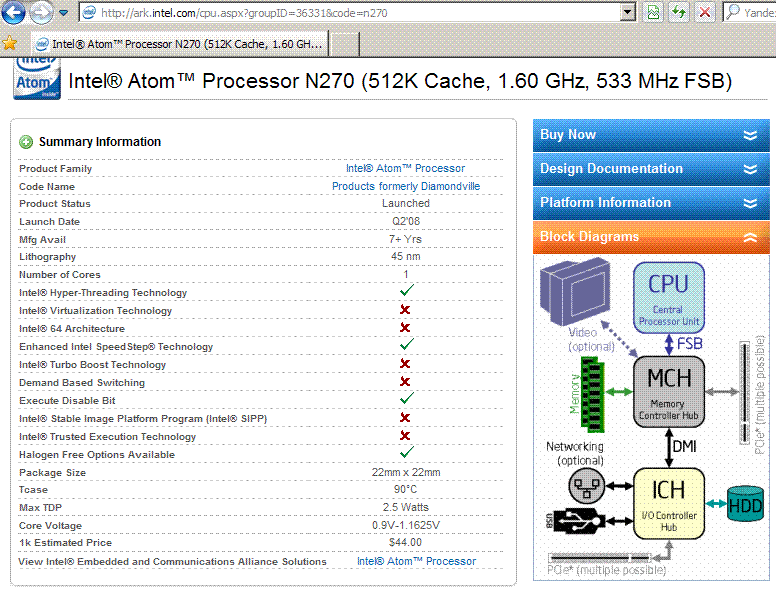Click the Max TDP value 2.5 Watts
Image resolution: width=776 pixels, height=596 pixels.
(x=405, y=507)
